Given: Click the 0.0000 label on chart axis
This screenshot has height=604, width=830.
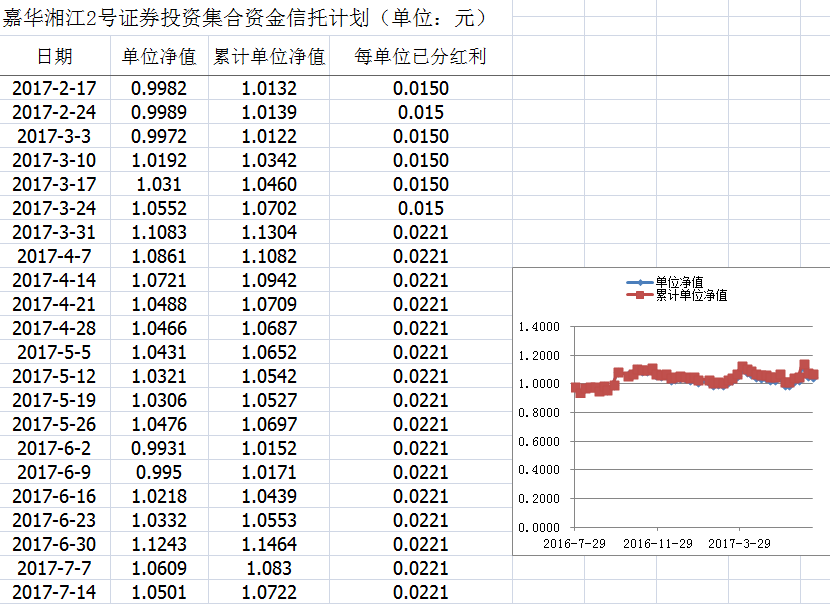Looking at the screenshot, I should (537, 527).
